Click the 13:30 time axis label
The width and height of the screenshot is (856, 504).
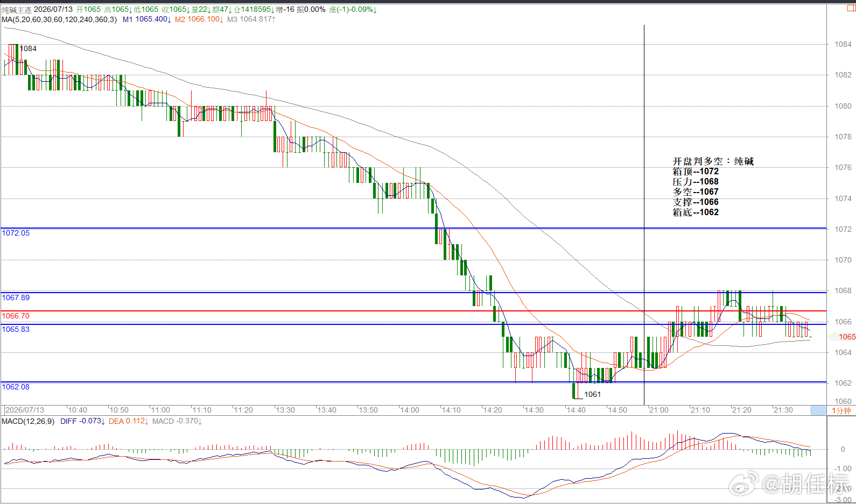coord(285,410)
